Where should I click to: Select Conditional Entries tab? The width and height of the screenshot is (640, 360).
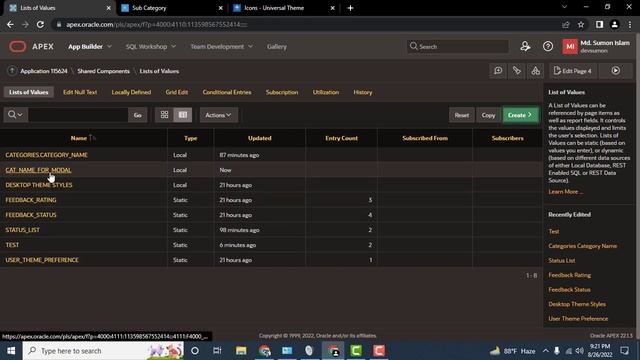point(227,92)
